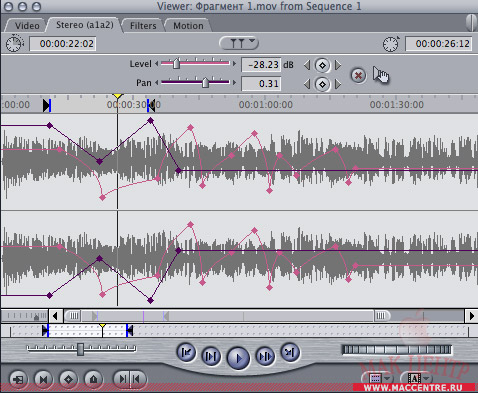Open the Recent Clips pop-up menu
The height and width of the screenshot is (393, 478).
[377, 379]
